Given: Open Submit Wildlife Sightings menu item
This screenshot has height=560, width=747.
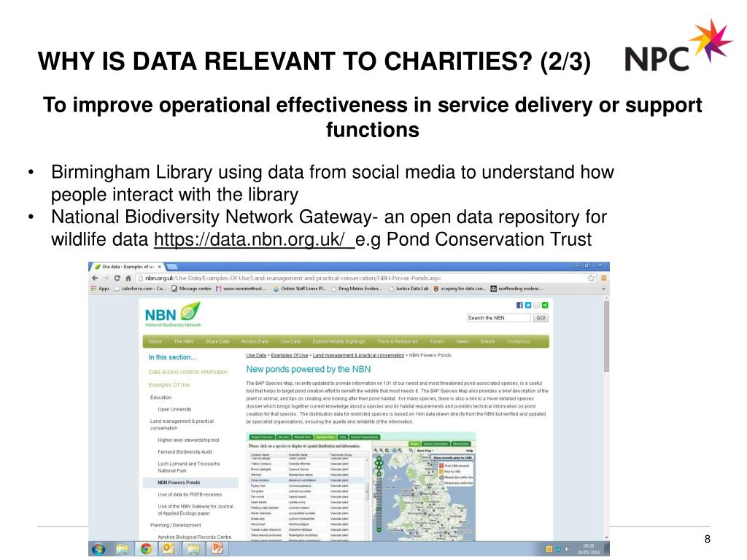Looking at the screenshot, I should pyautogui.click(x=338, y=341).
